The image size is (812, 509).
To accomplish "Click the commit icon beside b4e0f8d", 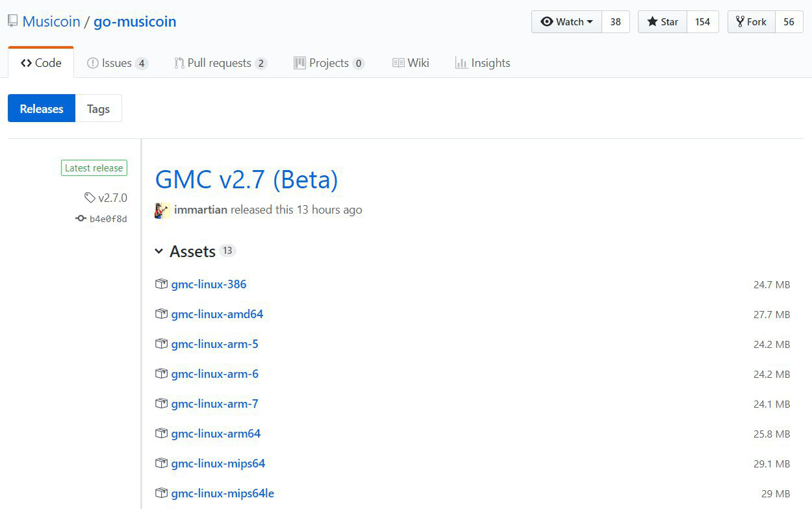I will pos(81,219).
